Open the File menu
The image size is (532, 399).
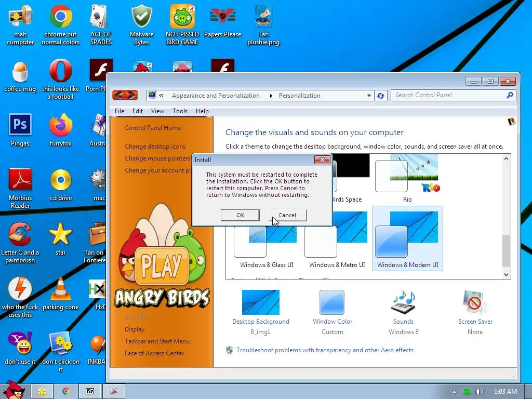click(119, 111)
